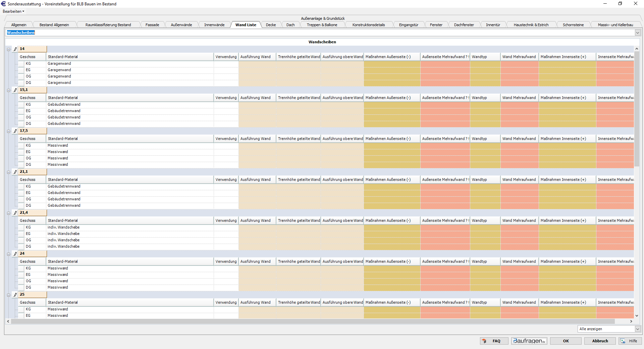Cancel using the Abbruch button
Viewport: 644px width, 349px height.
tap(600, 341)
